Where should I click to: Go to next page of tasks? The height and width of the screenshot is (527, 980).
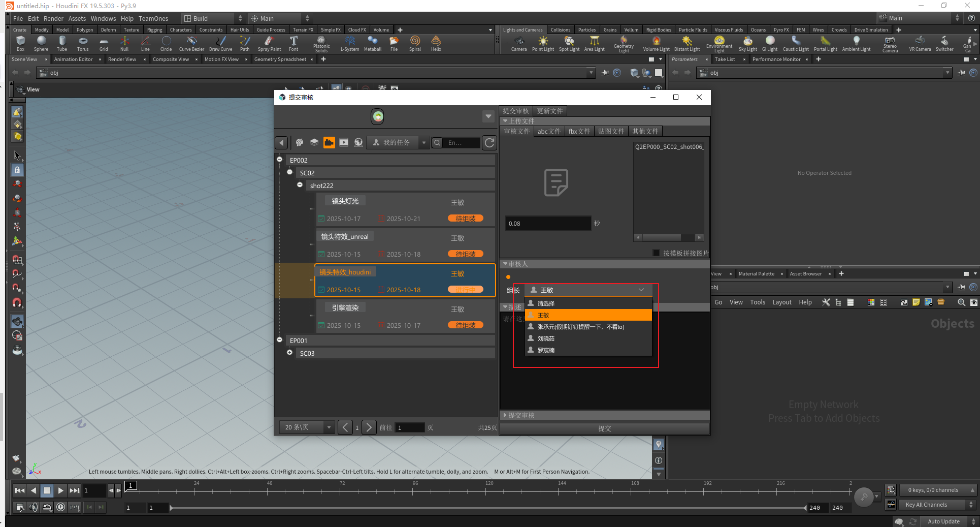369,427
